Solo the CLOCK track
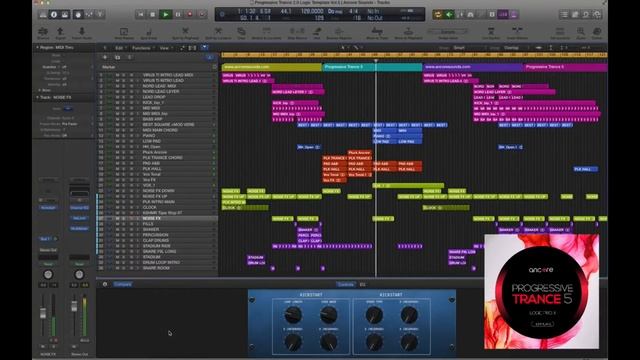 124,207
